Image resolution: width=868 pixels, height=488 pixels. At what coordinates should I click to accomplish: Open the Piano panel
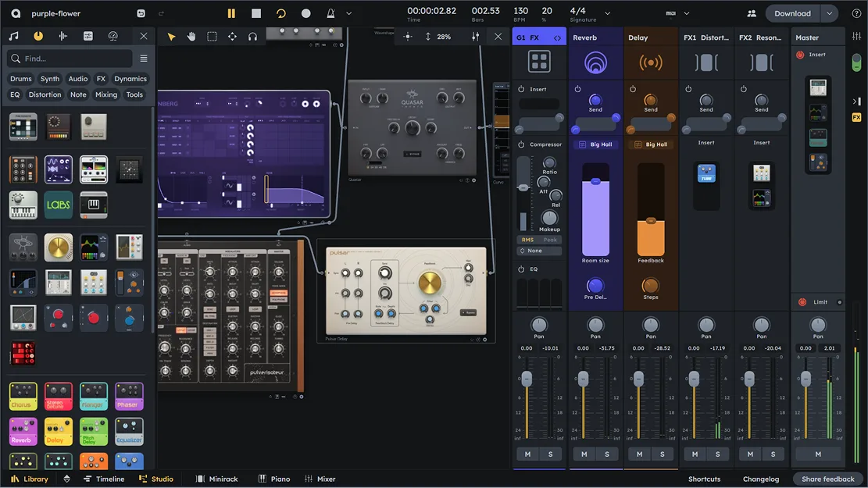click(x=274, y=479)
